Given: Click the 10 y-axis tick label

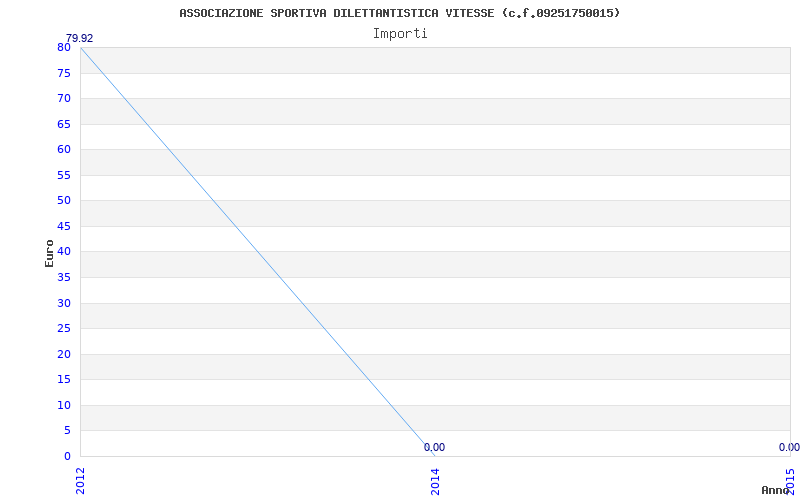Looking at the screenshot, I should tap(64, 405).
